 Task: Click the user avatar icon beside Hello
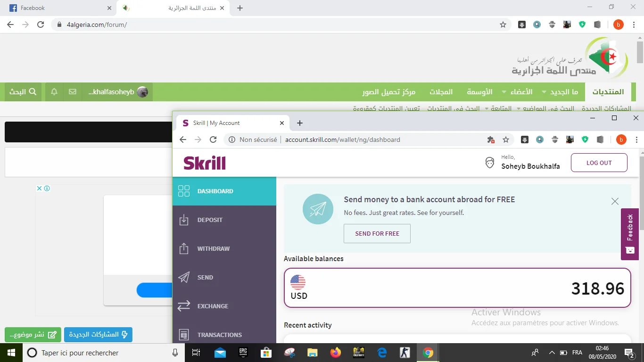(x=490, y=163)
